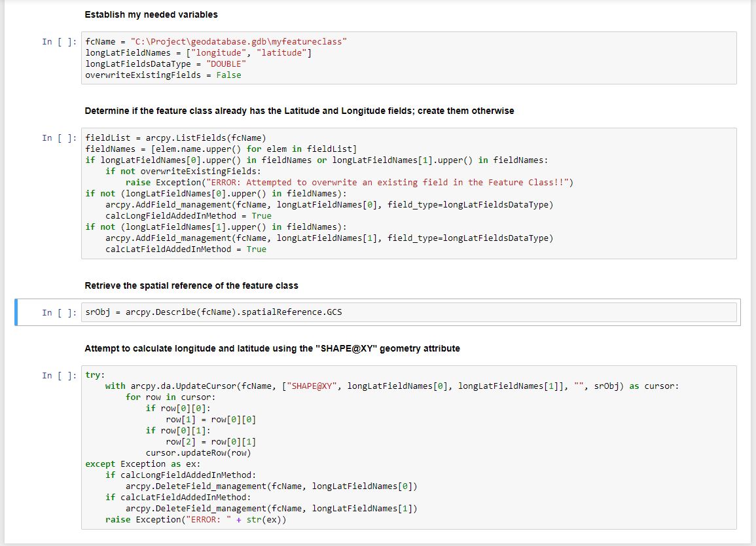Select the "Determine if the feature class" markdown cell
The image size is (756, 546).
coord(299,111)
